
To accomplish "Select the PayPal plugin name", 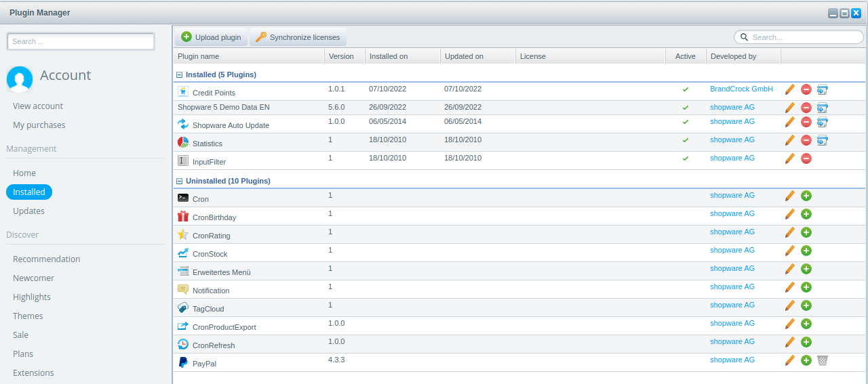I will 204,364.
